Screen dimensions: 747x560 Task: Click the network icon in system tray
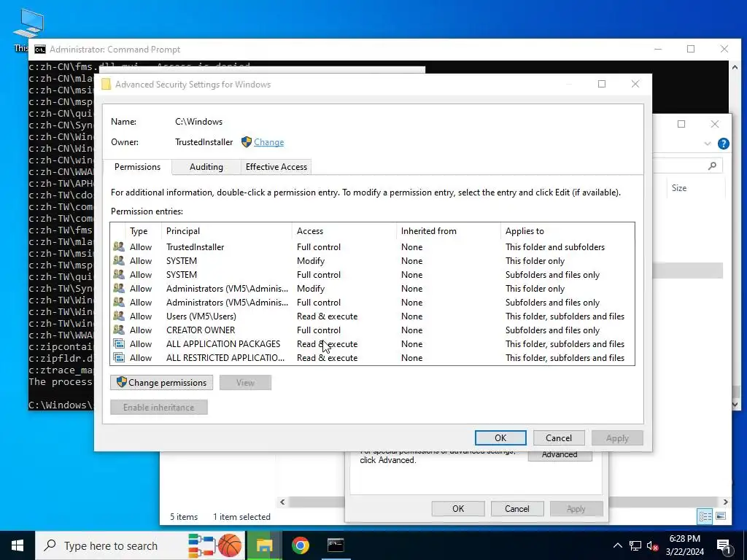coord(635,545)
